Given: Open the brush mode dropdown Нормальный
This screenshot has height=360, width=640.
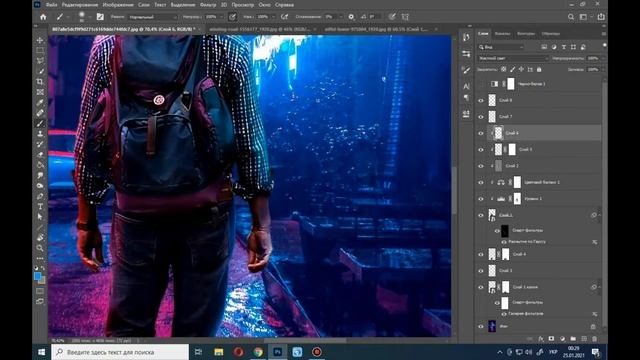Looking at the screenshot, I should (x=153, y=17).
